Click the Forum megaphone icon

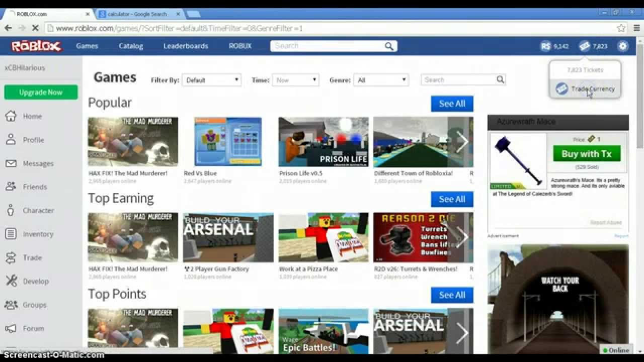[x=11, y=328]
